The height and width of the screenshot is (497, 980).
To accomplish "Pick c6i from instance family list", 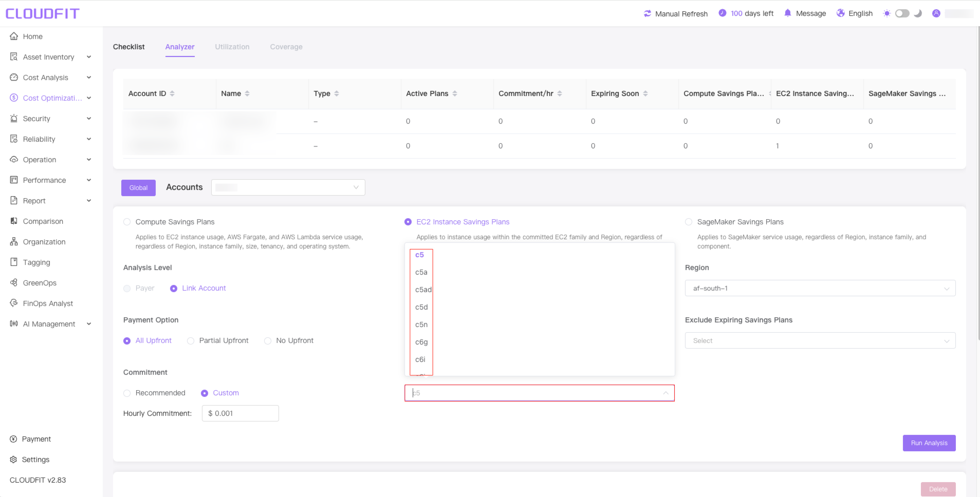I will pyautogui.click(x=539, y=359).
